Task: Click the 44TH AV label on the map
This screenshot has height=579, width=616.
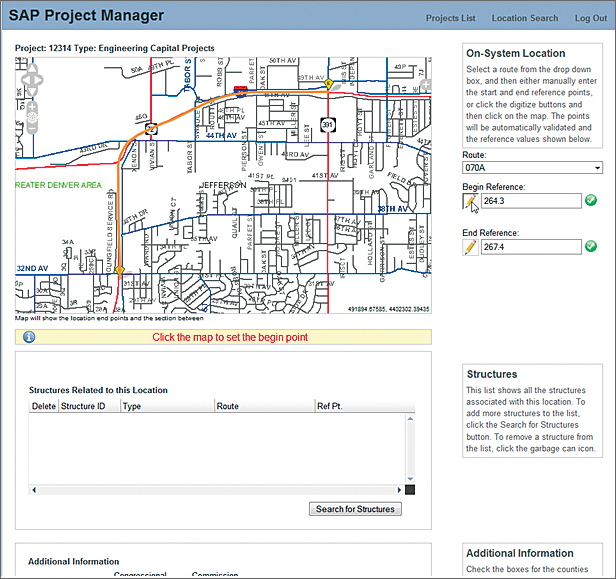Action: (x=221, y=135)
